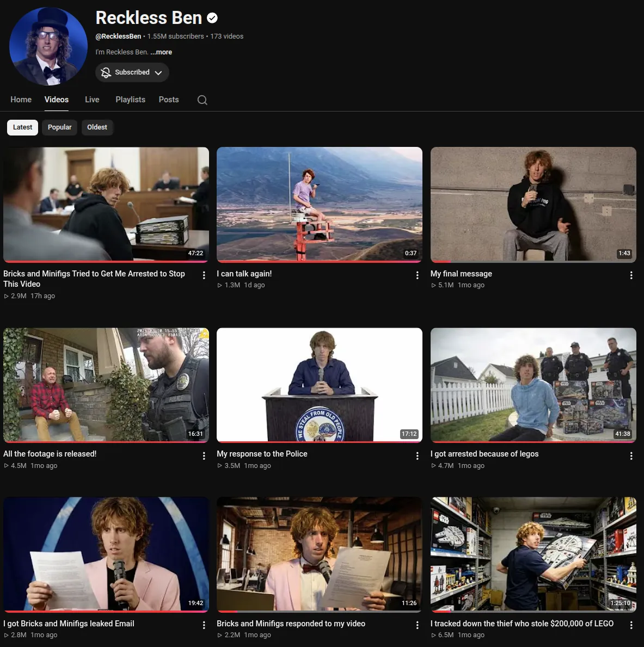Click the podium thumbnail with 17:12 duration

click(320, 385)
